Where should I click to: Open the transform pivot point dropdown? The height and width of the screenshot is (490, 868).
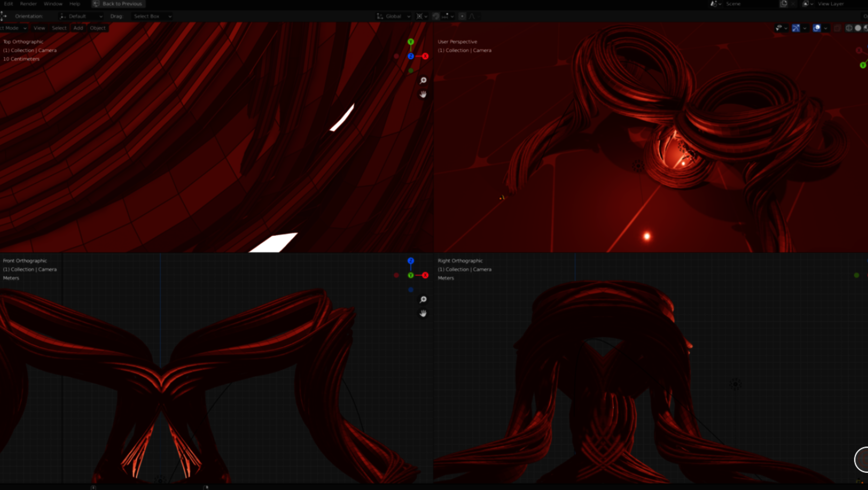(422, 16)
